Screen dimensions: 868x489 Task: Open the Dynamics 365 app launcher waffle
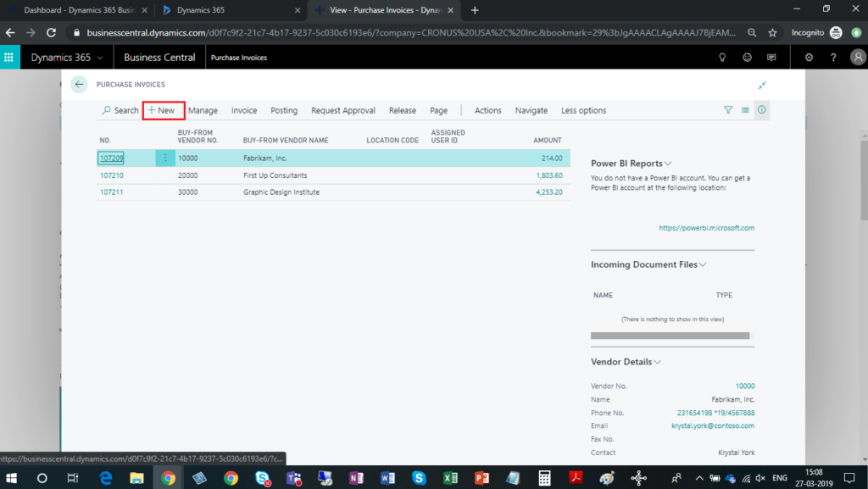(9, 58)
